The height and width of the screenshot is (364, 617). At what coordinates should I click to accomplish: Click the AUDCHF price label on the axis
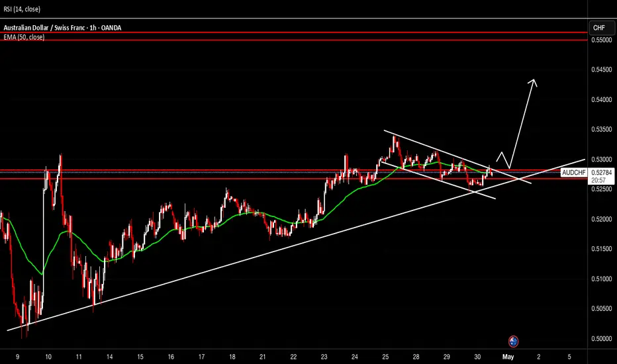click(x=574, y=172)
